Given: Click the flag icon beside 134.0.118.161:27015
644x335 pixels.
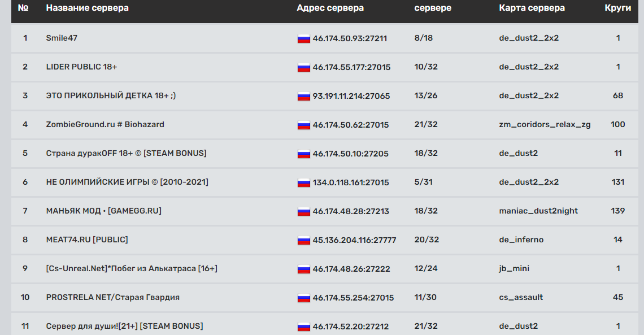Looking at the screenshot, I should tap(303, 182).
